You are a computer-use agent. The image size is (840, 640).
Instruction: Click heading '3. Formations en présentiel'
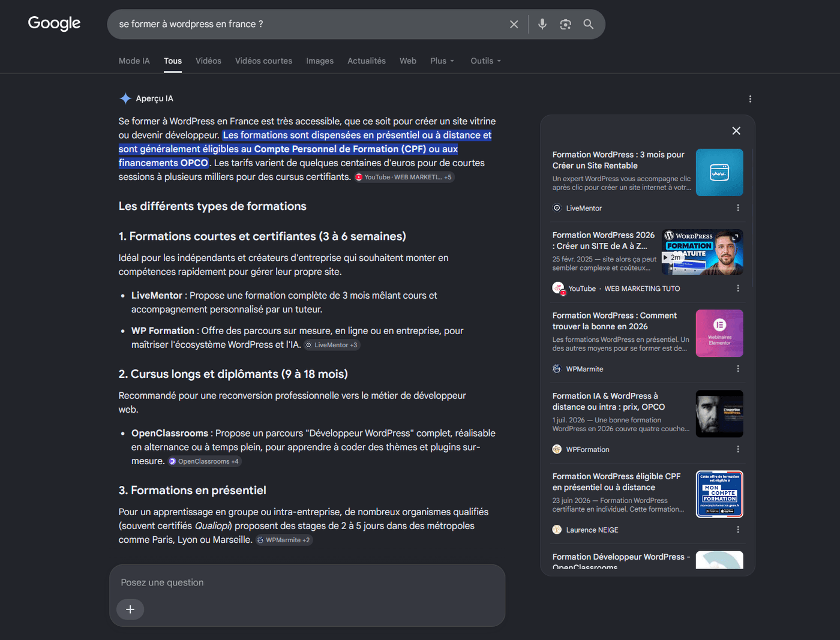point(193,491)
